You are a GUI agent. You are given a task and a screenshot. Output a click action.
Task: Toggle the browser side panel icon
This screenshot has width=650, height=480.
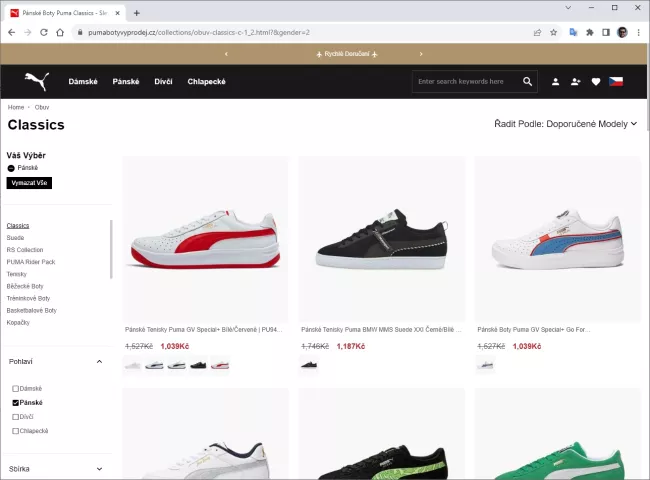click(606, 32)
